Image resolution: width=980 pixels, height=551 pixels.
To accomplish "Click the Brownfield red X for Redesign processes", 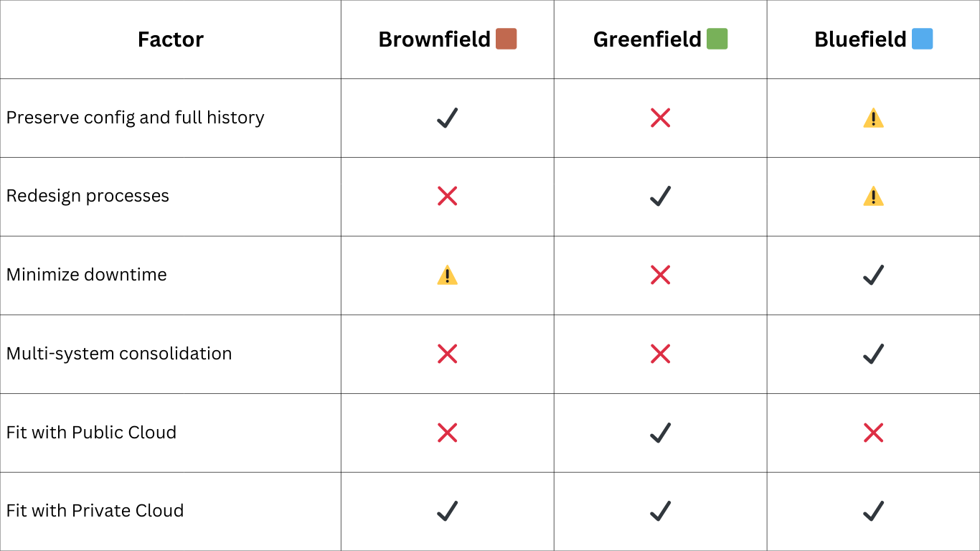I will tap(447, 196).
